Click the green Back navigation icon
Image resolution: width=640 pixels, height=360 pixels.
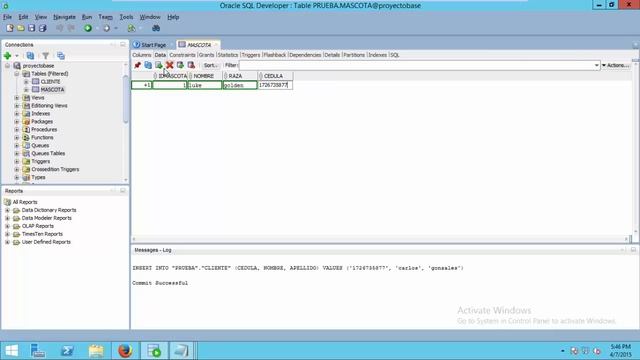88,28
